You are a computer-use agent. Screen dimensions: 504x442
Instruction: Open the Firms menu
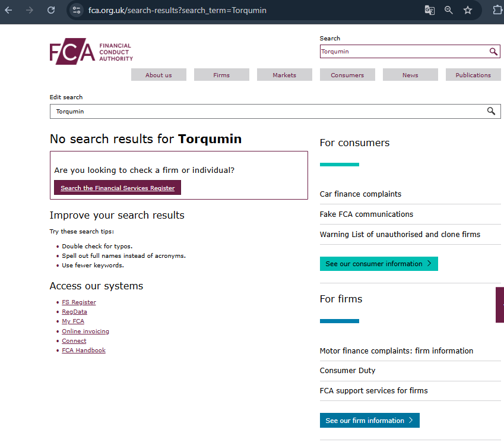221,75
